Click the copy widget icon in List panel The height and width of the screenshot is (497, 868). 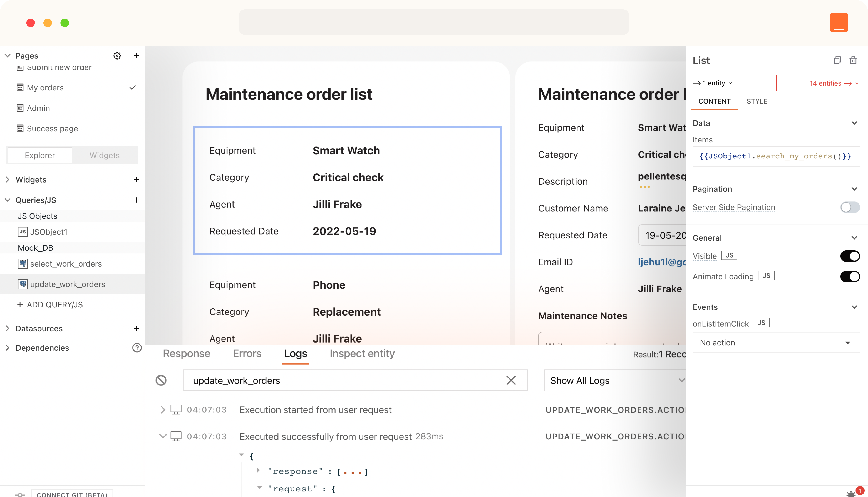[837, 60]
